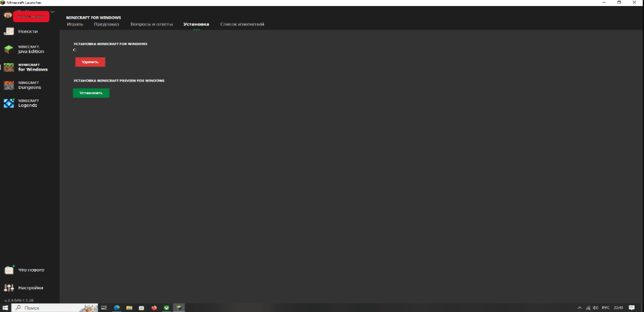Open Windows notification center
644x312 pixels.
click(x=631, y=307)
